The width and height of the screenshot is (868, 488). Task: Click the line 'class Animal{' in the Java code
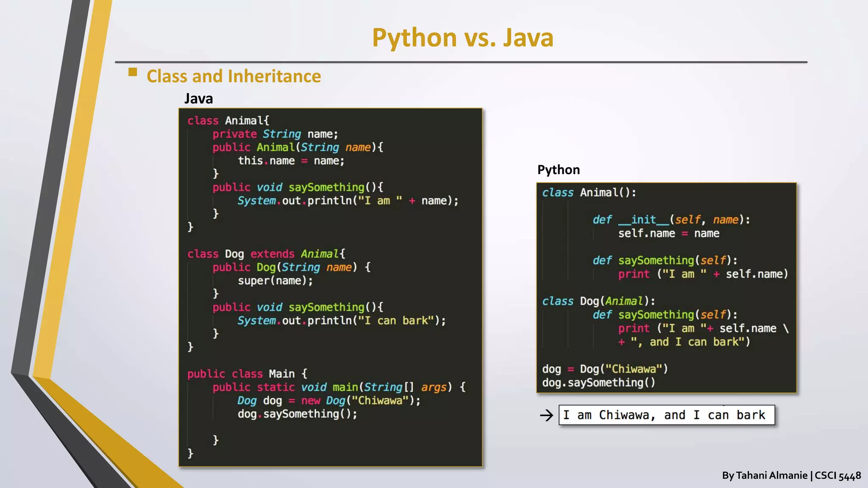point(228,121)
